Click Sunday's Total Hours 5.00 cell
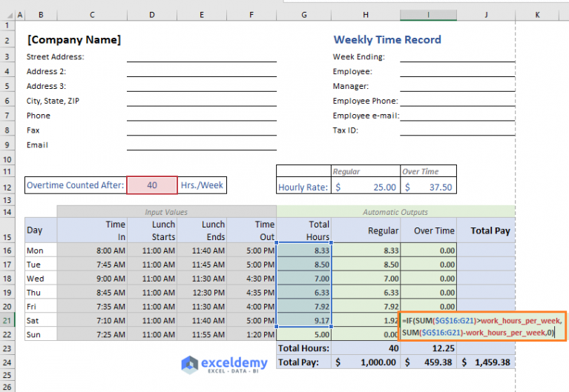569x392 pixels. [x=303, y=335]
